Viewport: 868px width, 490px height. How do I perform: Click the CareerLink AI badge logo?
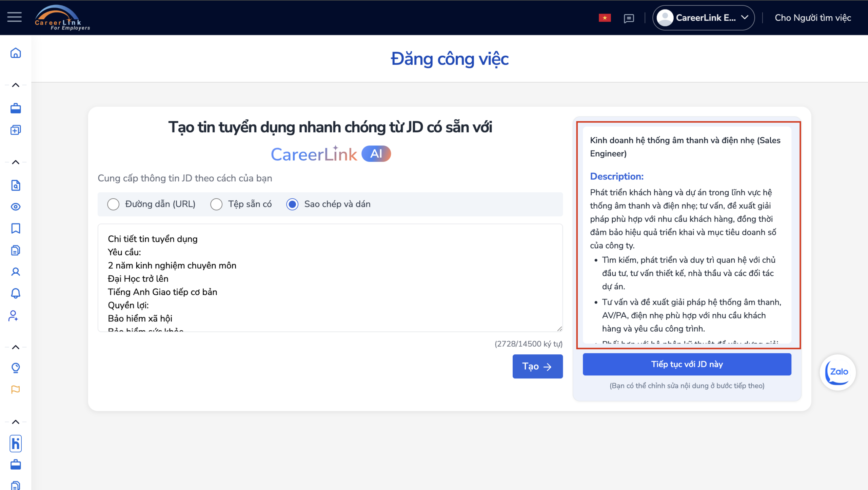coord(331,154)
